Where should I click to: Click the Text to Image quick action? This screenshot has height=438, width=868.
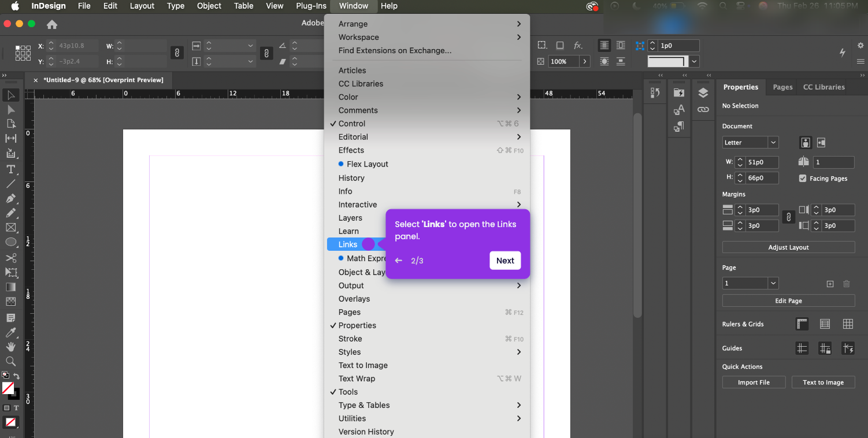tap(823, 383)
